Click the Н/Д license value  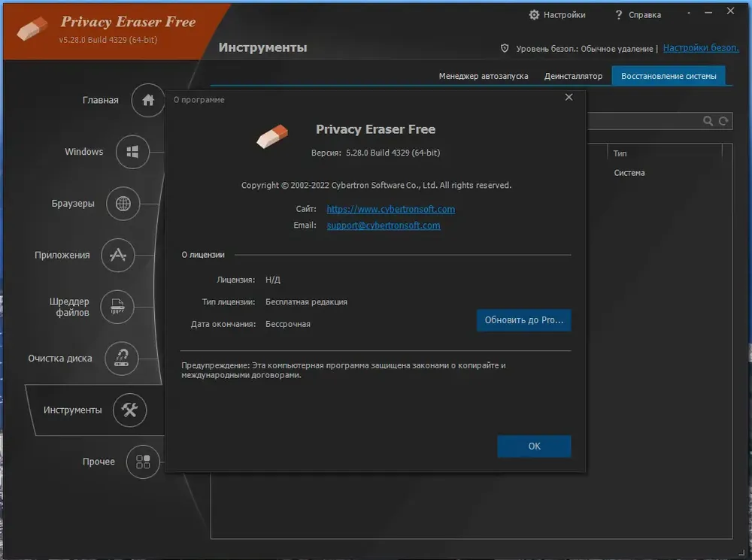tap(273, 280)
